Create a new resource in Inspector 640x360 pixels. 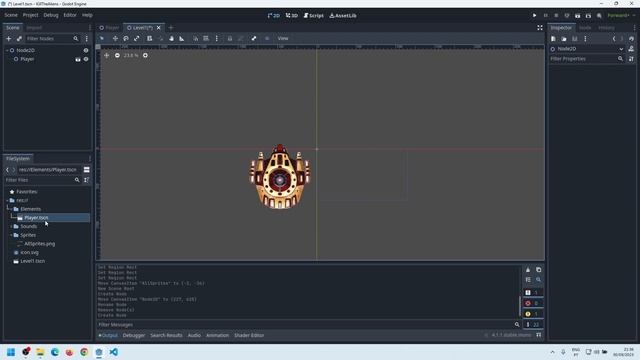553,38
